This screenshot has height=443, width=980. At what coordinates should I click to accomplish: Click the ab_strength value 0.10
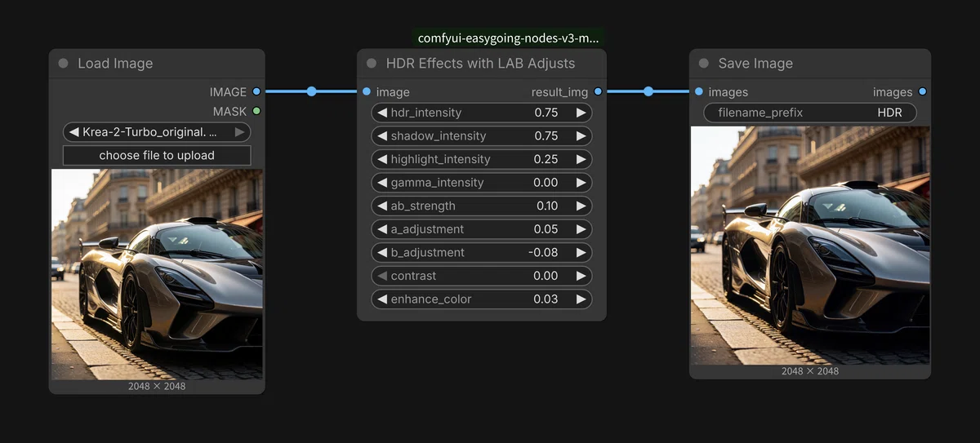pyautogui.click(x=547, y=206)
